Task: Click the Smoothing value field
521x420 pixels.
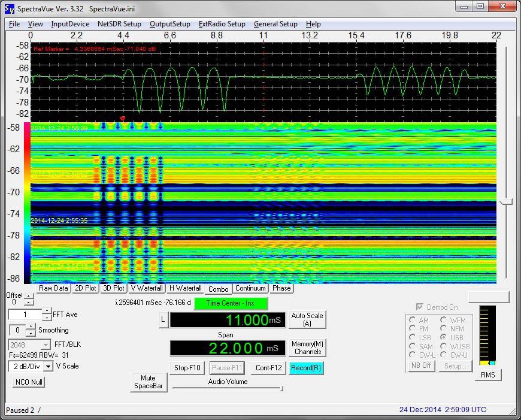Action: click(x=17, y=330)
